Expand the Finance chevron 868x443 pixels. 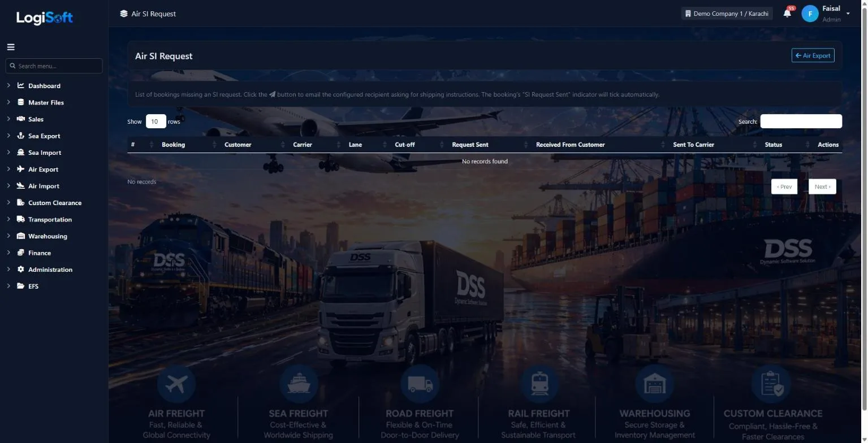(8, 253)
